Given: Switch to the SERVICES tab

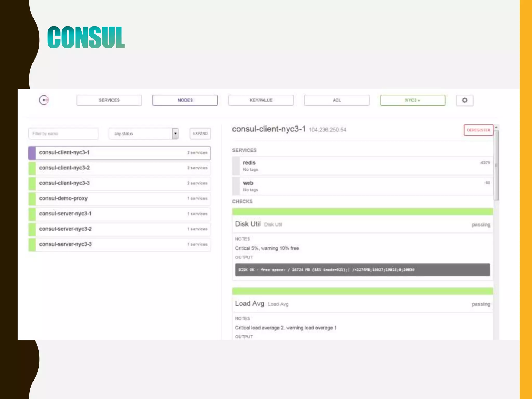Looking at the screenshot, I should point(109,100).
